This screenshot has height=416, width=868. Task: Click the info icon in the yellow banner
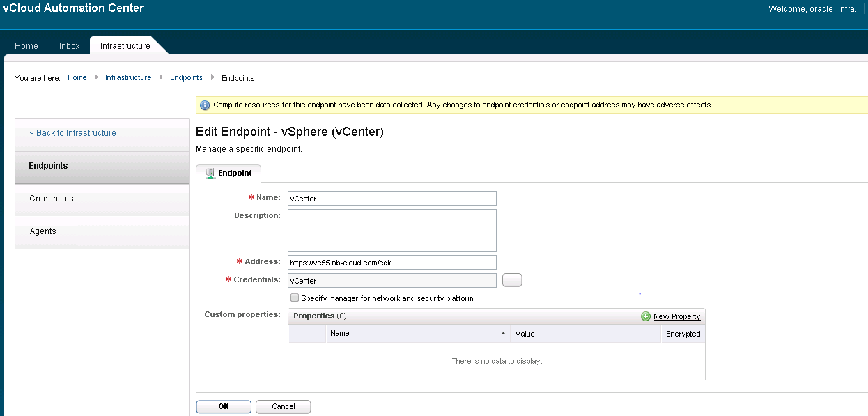tap(205, 105)
